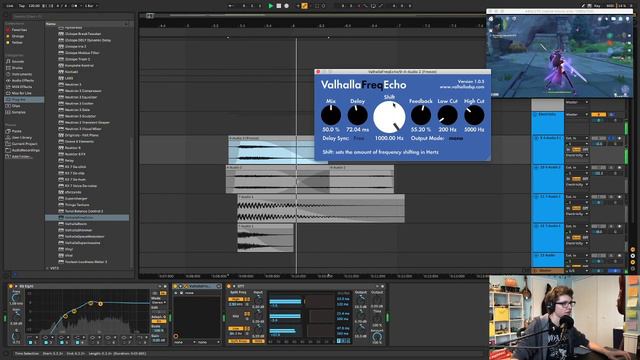Viewport: 640px width, 360px height.
Task: Toggle the metronome in the control bar
Action: click(75, 6)
